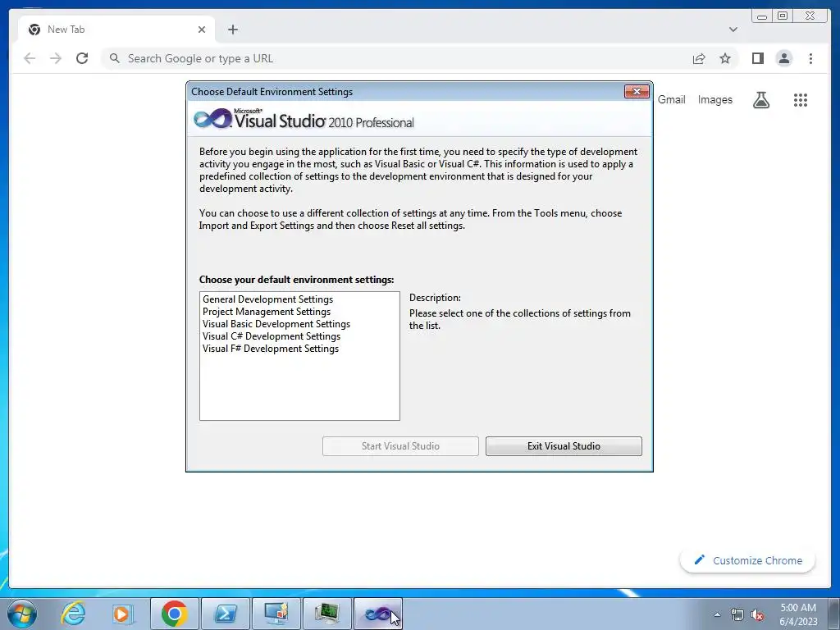Click Chrome's forward navigation arrow
The height and width of the screenshot is (630, 840).
[56, 58]
